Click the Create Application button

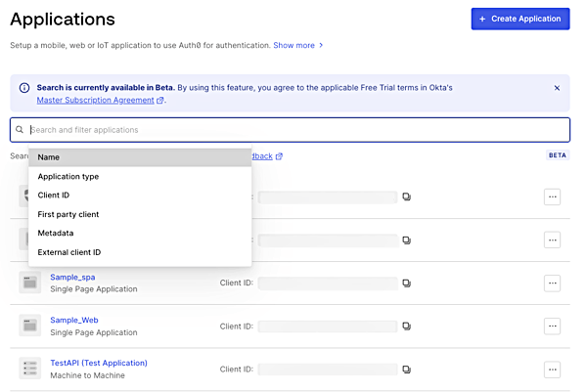520,19
